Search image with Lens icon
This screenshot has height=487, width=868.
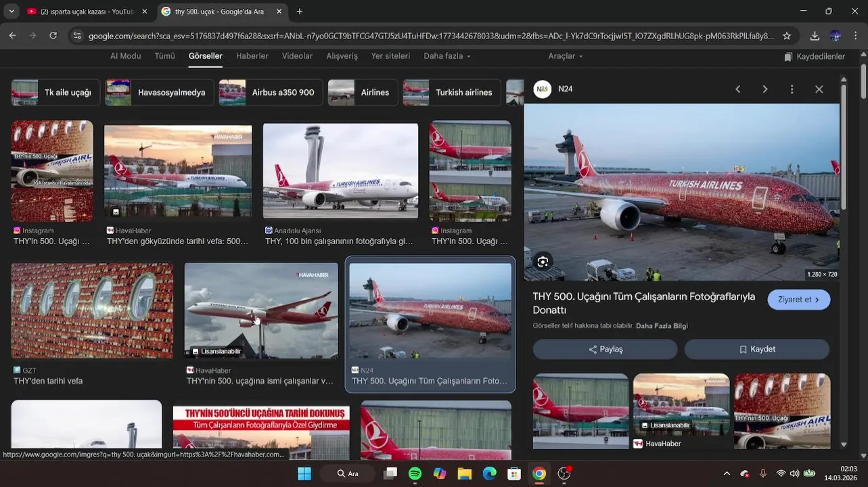tap(543, 262)
